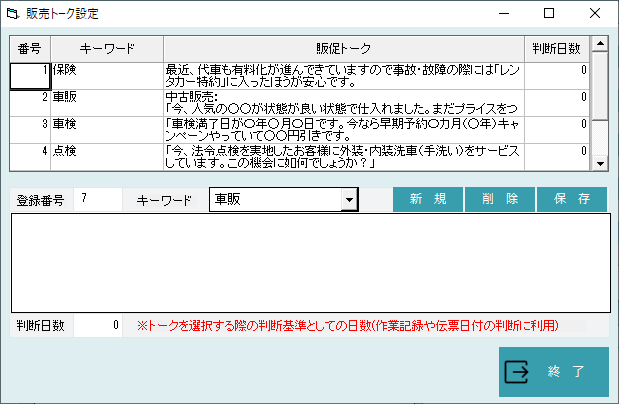
Task: Open the キーワード combo box arrow
Action: [349, 199]
